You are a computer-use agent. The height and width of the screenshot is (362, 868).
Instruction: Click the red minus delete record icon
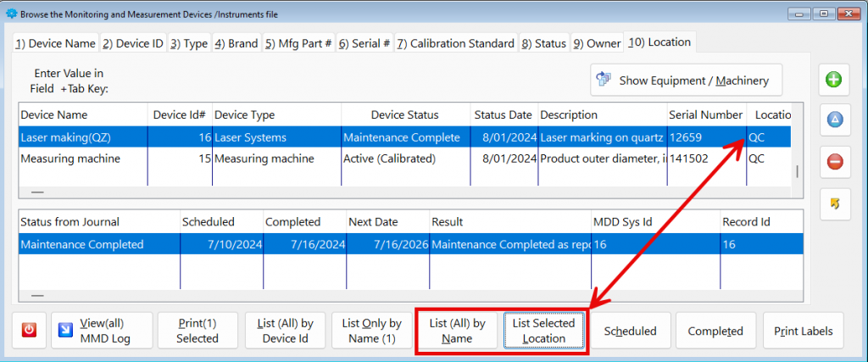point(834,162)
